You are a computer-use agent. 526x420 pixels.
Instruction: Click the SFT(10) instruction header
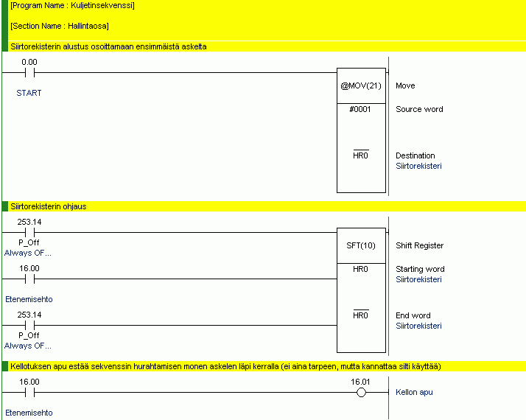[361, 246]
